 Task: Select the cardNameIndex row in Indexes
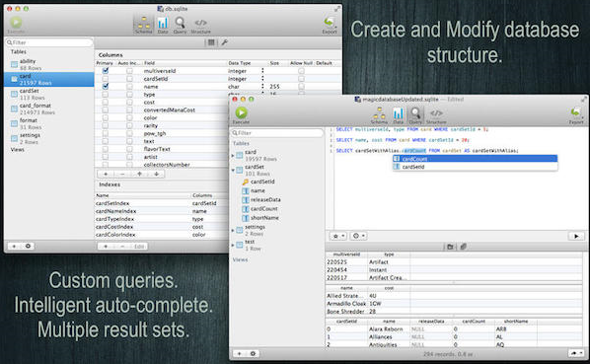(x=161, y=211)
